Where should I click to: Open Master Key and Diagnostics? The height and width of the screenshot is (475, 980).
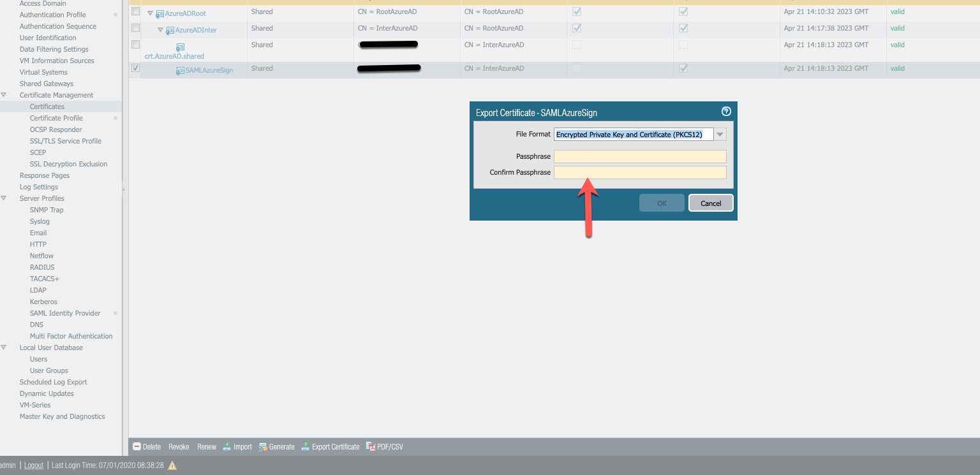coord(62,416)
